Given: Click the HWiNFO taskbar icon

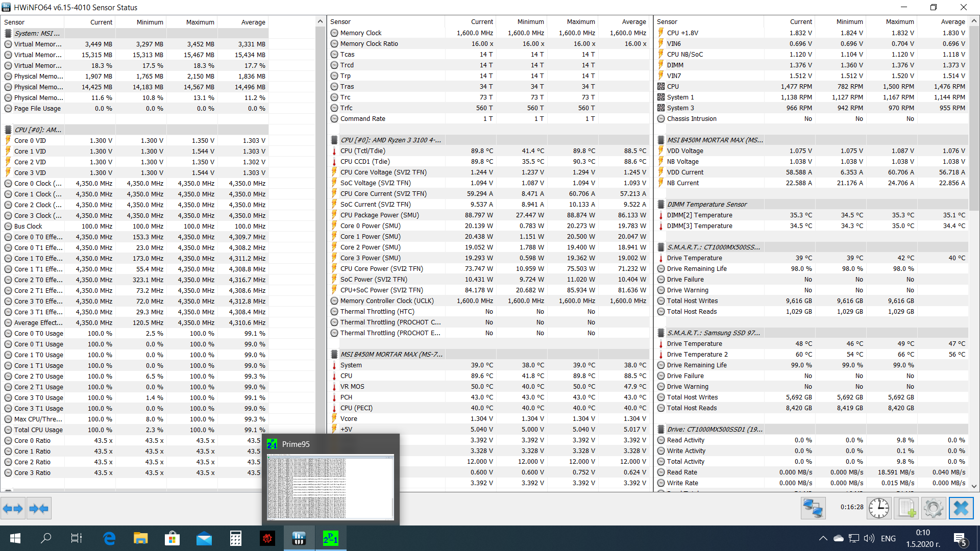Looking at the screenshot, I should coord(299,538).
